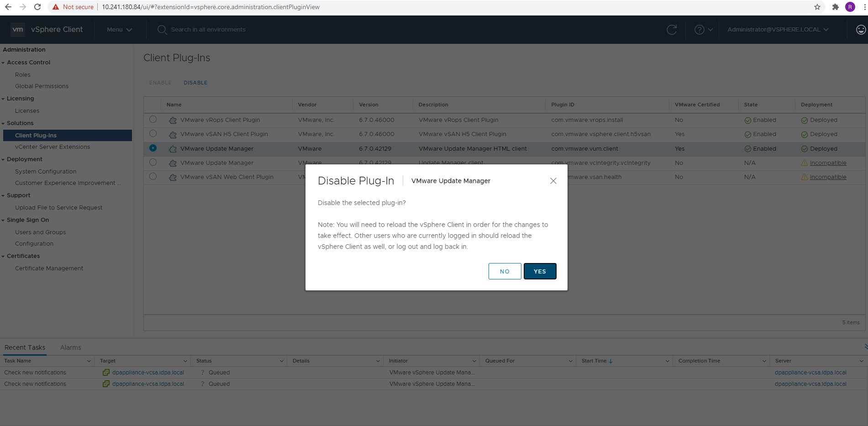Select the vcIntegrity VMware Update Manager radio
This screenshot has width=868, height=426.
tap(153, 162)
